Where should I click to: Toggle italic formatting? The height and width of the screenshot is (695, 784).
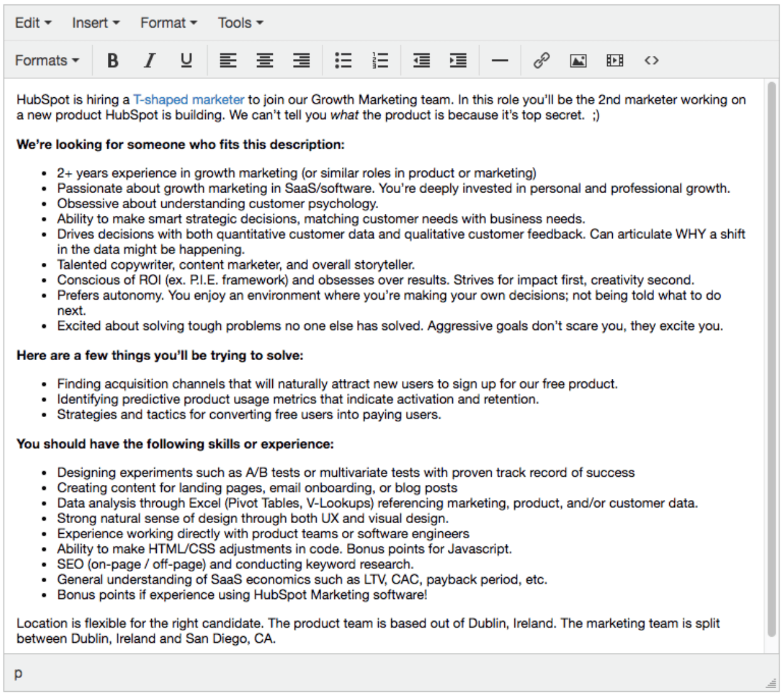pos(149,60)
